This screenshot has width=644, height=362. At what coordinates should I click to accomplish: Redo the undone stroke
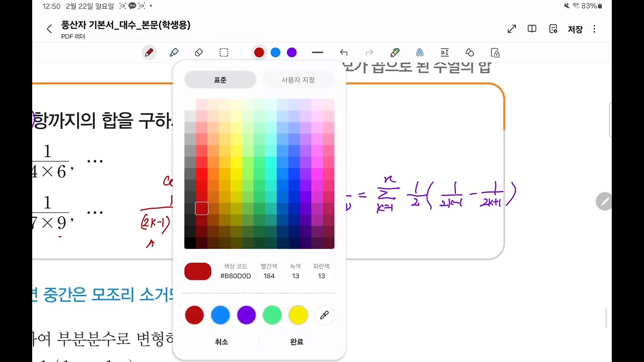point(369,52)
